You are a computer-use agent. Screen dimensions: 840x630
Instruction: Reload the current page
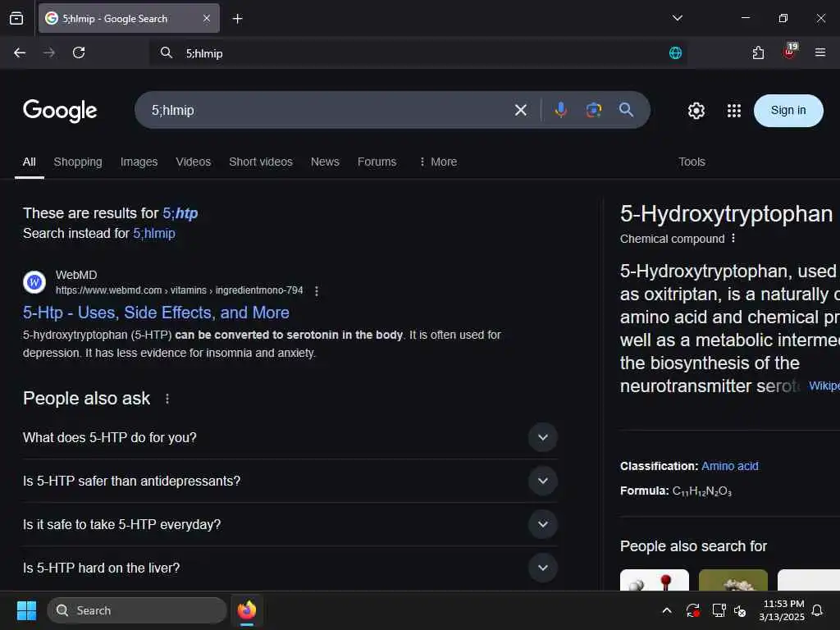click(79, 52)
